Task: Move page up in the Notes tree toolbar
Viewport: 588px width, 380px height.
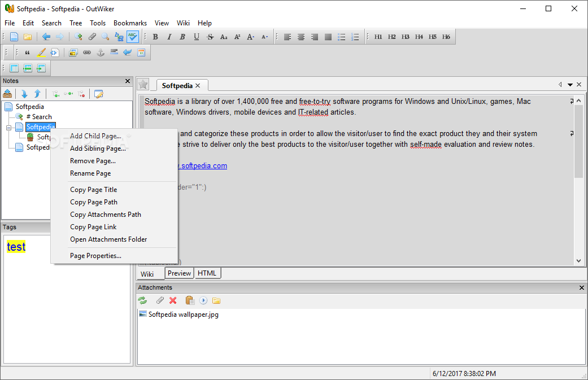Action: coord(37,94)
